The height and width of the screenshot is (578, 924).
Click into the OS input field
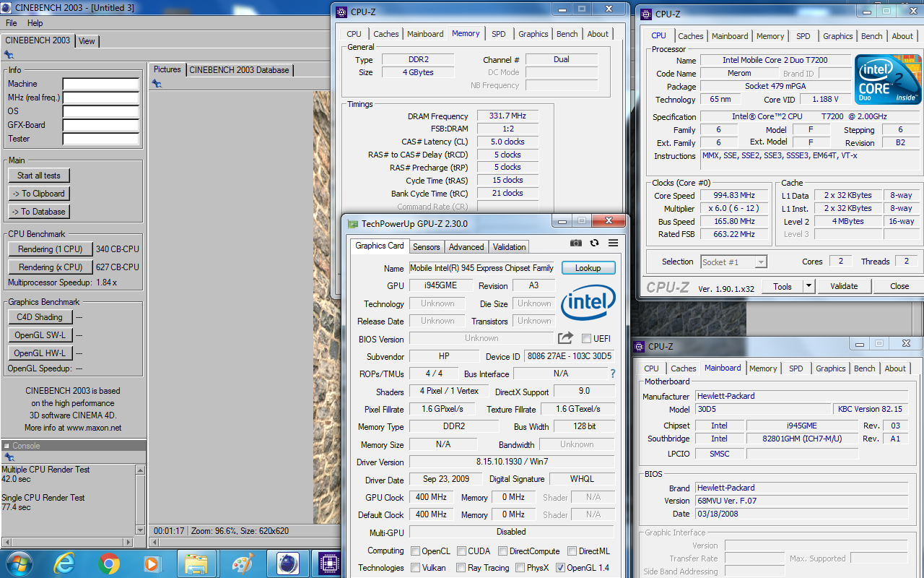click(100, 112)
